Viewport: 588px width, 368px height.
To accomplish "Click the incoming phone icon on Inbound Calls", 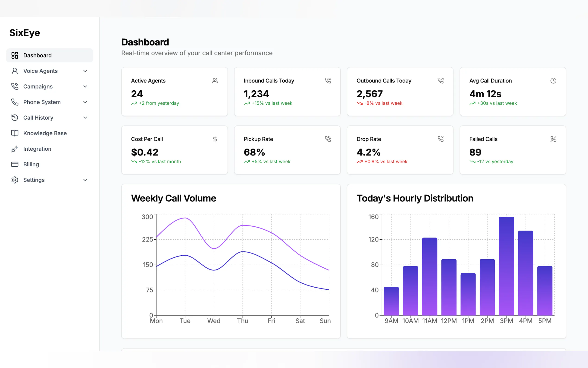I will click(328, 81).
